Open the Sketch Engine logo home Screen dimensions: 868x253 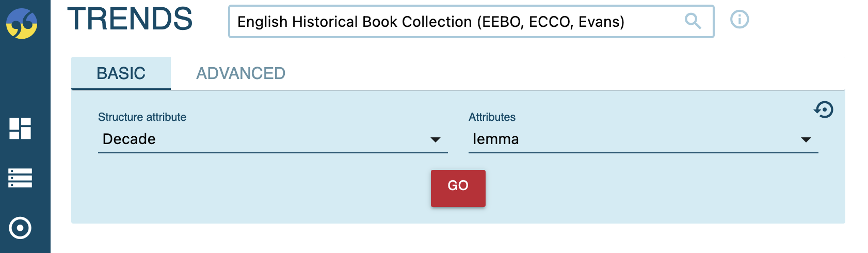click(x=22, y=23)
